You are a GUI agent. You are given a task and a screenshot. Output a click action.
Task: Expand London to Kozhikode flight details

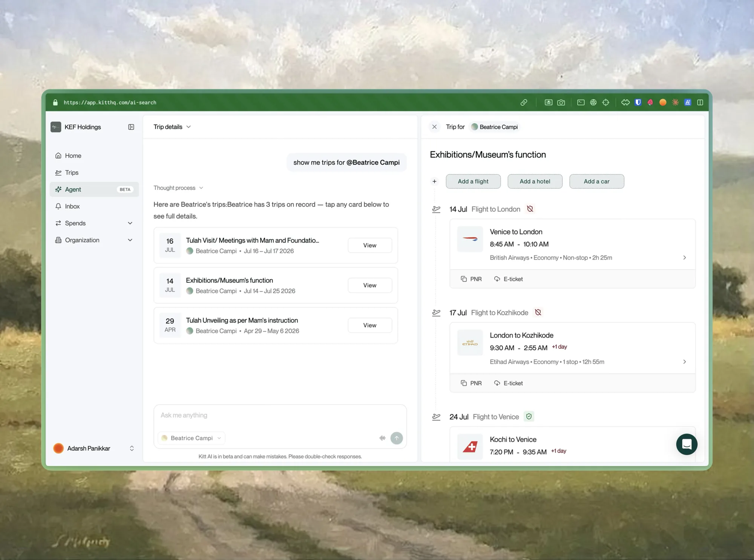coord(685,362)
